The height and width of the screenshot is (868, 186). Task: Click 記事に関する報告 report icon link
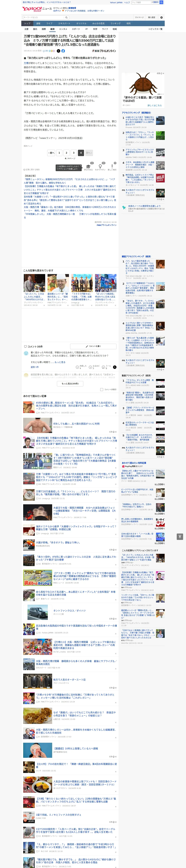click(x=31, y=170)
